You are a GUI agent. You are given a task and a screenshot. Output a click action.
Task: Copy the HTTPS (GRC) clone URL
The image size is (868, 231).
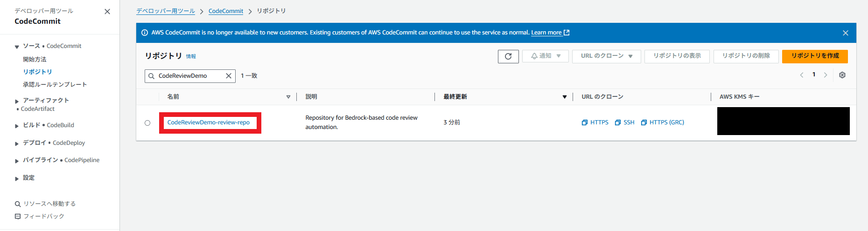(x=663, y=122)
